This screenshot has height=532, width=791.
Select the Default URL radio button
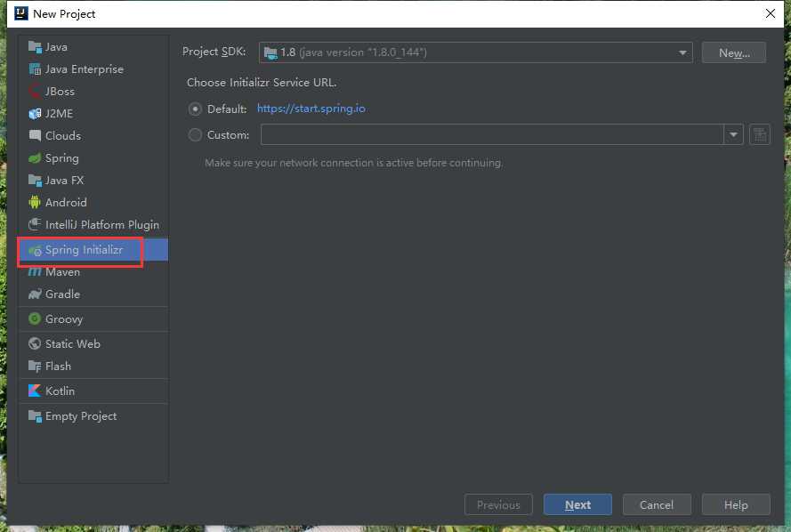[x=195, y=109]
